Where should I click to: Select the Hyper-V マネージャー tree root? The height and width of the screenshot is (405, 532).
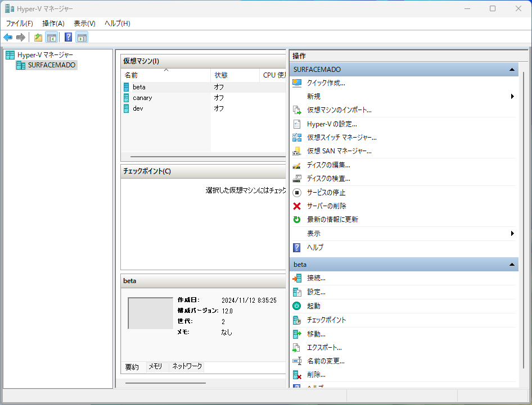click(x=45, y=55)
